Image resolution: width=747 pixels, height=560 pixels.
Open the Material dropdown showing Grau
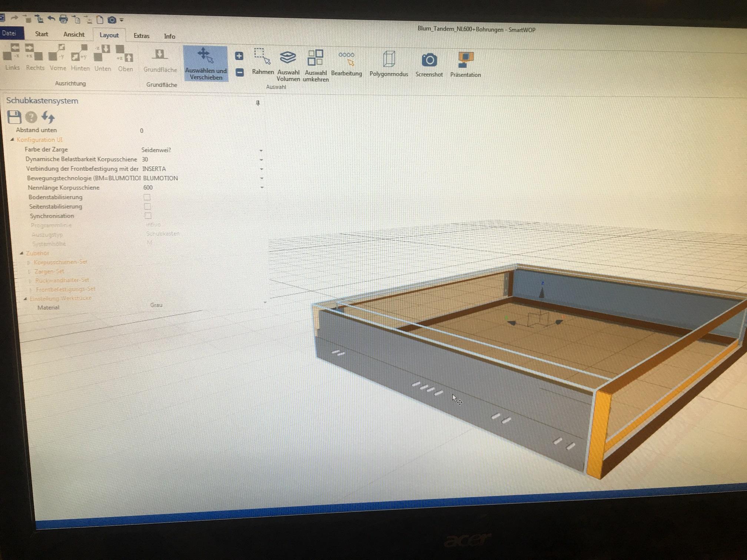(265, 302)
